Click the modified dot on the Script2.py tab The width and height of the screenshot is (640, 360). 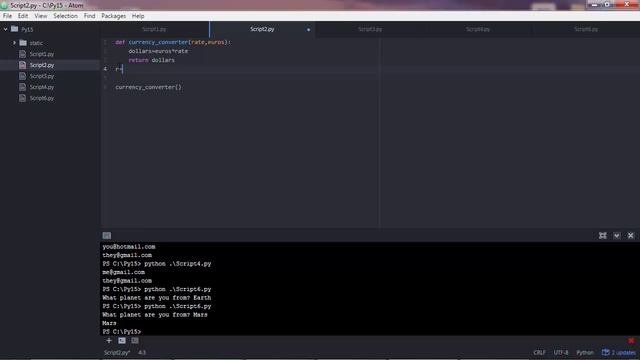pyautogui.click(x=309, y=29)
